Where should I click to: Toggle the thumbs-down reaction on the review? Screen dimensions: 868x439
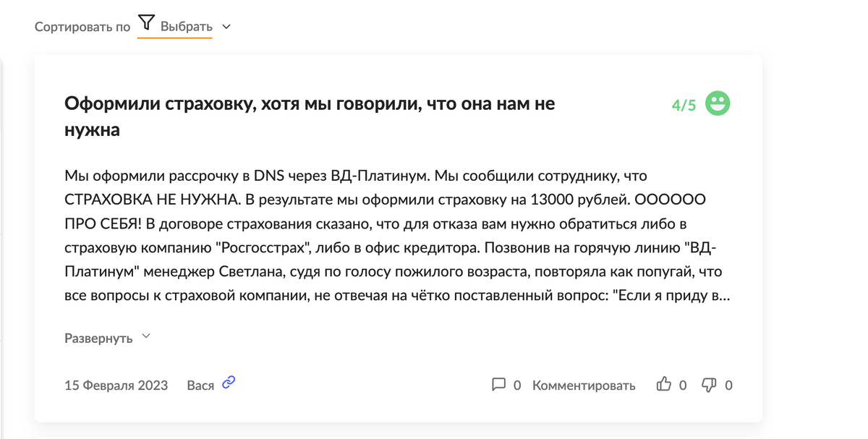tap(709, 385)
